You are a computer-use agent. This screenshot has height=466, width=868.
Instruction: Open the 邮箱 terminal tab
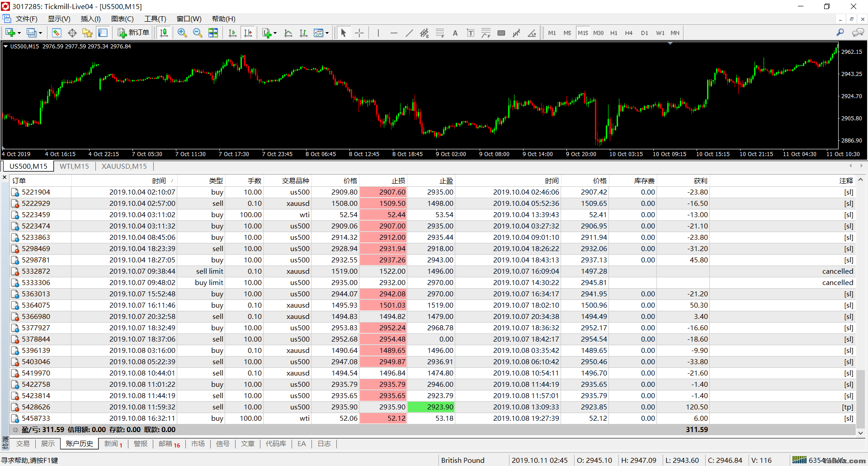pos(169,444)
